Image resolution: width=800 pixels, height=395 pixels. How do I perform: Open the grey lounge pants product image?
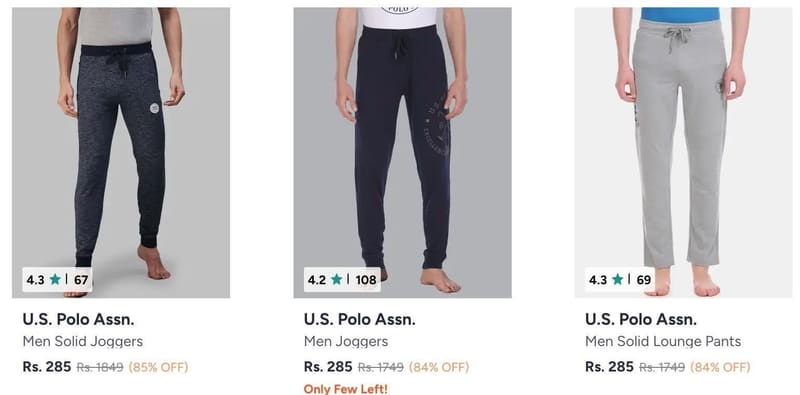coord(683,152)
